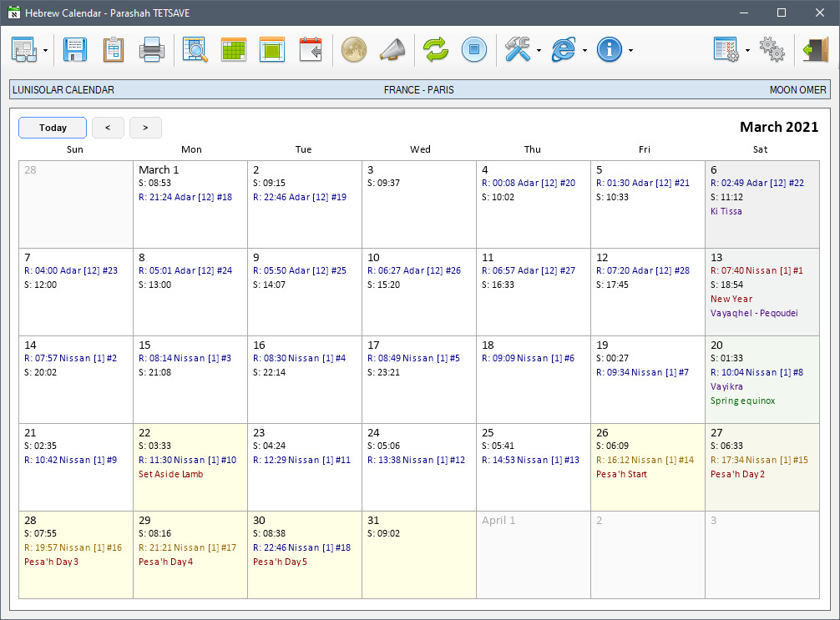The width and height of the screenshot is (840, 620).
Task: Click 'R: 09:09 Nissan [1] #6' entry
Action: 528,358
